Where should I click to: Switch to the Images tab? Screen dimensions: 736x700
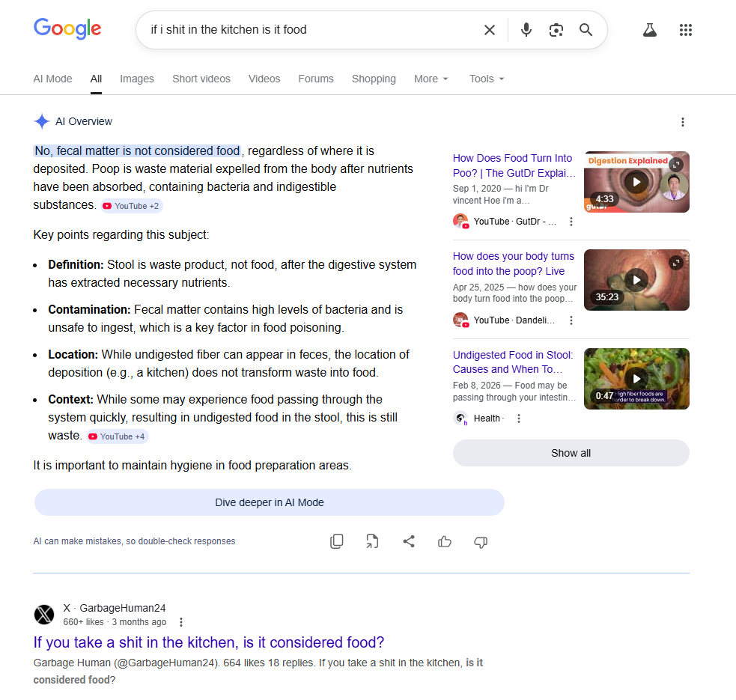click(136, 79)
